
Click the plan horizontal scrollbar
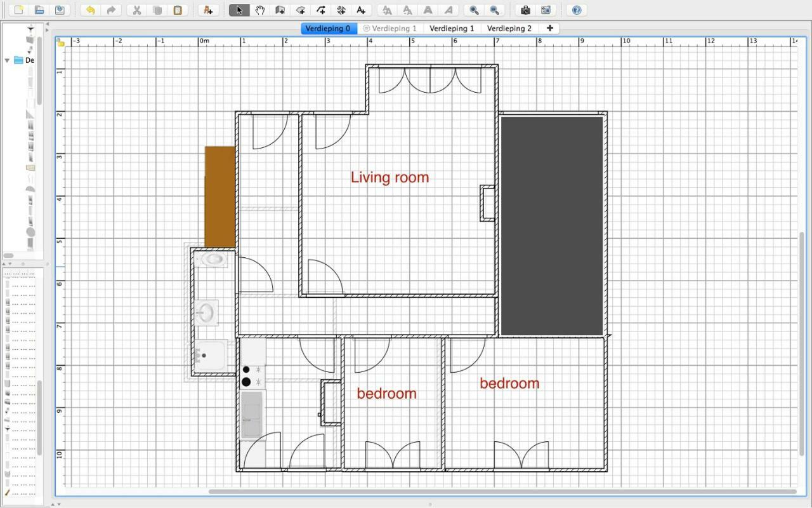(x=502, y=491)
